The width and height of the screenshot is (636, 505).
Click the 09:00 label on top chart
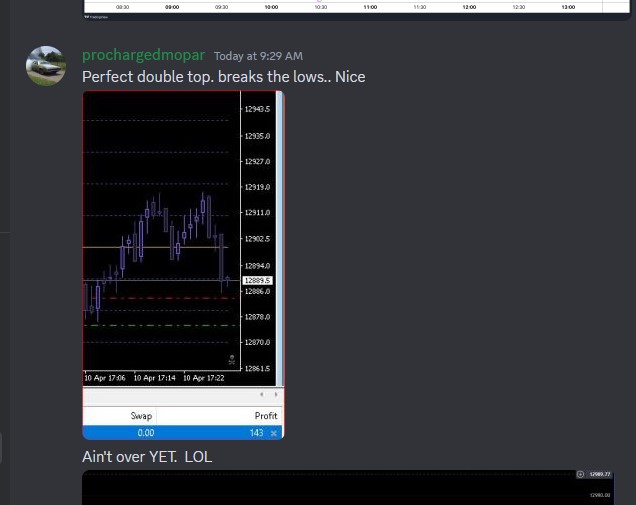[172, 7]
